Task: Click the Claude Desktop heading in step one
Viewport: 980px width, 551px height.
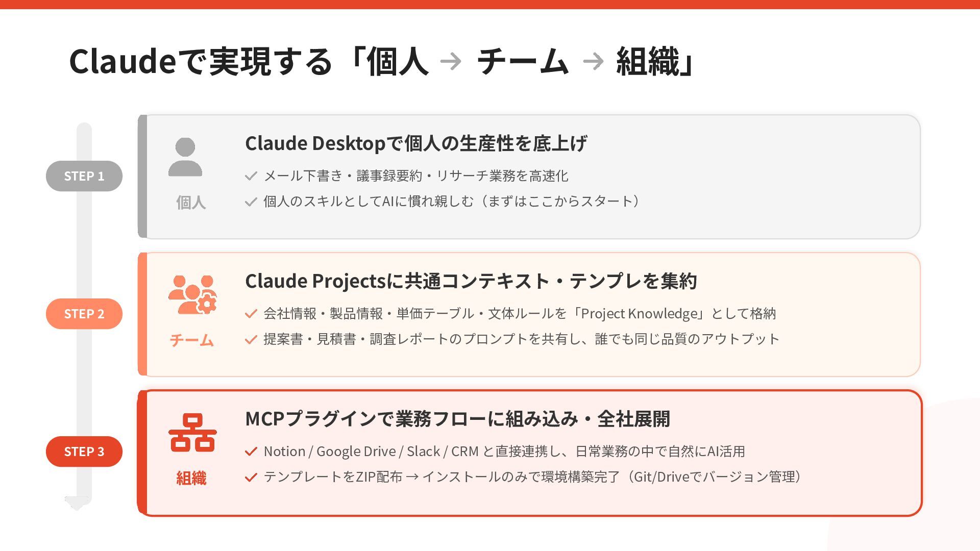Action: [416, 143]
